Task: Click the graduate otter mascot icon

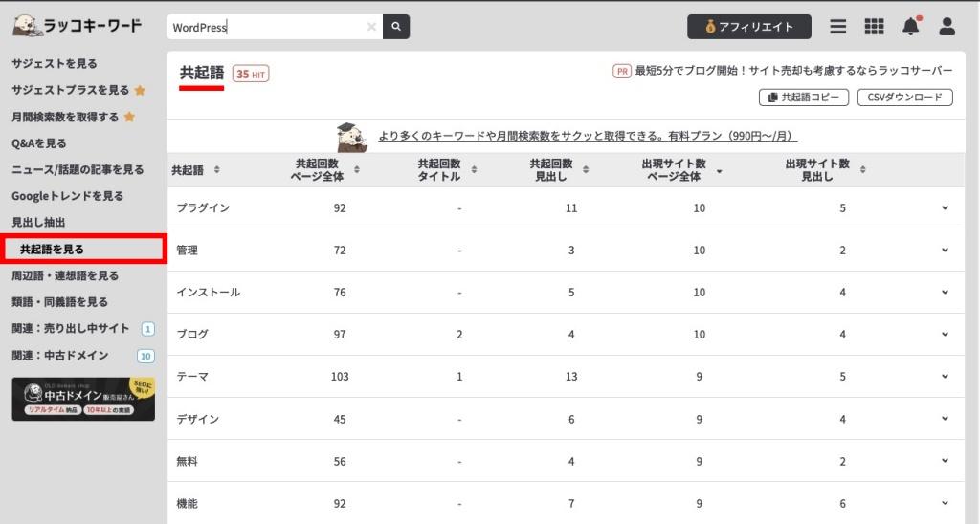Action: (351, 138)
